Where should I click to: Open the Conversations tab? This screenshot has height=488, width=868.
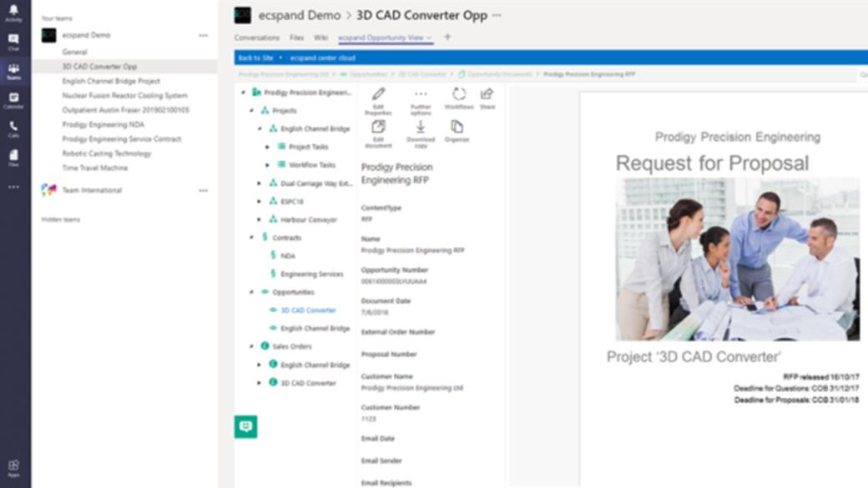pos(256,38)
